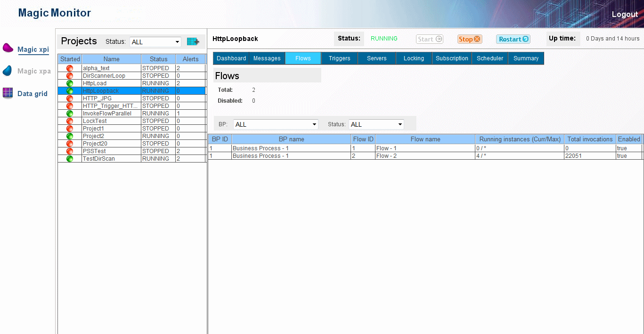Sort projects by Status column header
The width and height of the screenshot is (644, 334).
pyautogui.click(x=158, y=59)
